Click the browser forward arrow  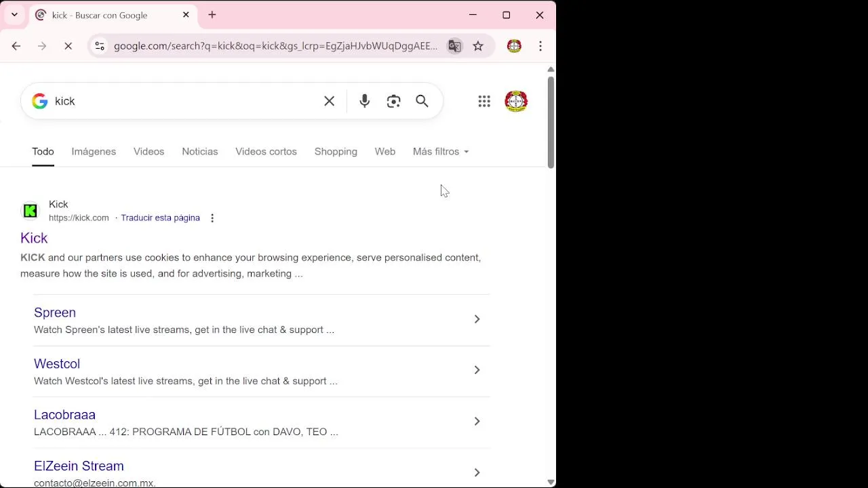click(x=42, y=46)
